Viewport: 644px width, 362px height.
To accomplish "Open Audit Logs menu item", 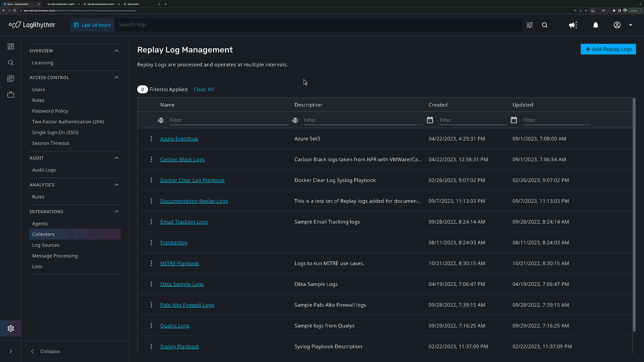I will 44,170.
